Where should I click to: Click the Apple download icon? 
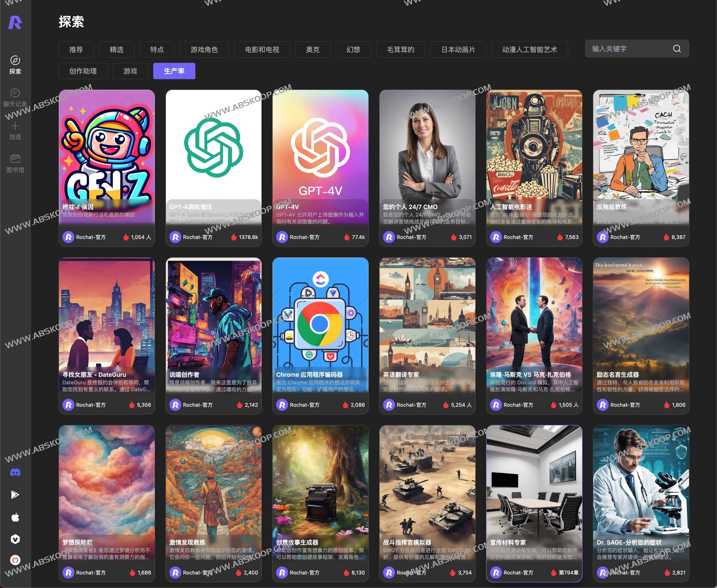click(15, 517)
